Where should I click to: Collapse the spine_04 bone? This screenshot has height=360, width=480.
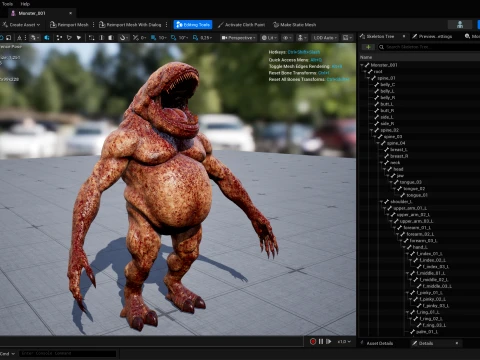[378, 143]
